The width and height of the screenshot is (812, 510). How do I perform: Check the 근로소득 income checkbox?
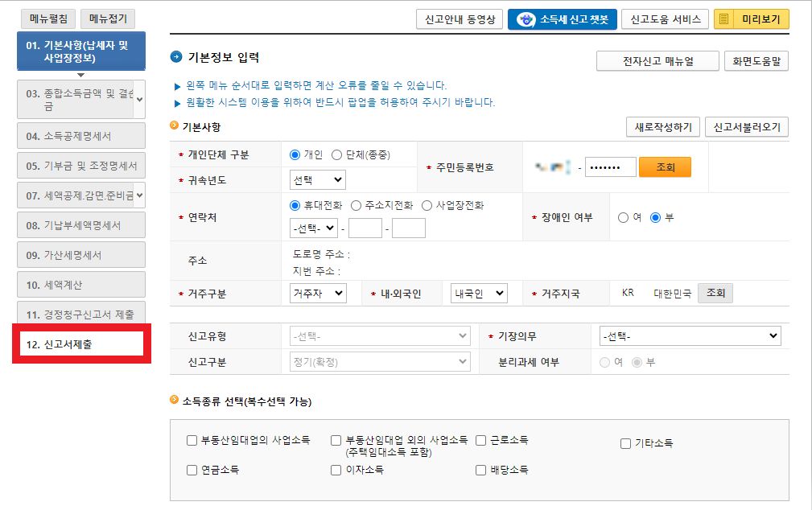[x=480, y=441]
